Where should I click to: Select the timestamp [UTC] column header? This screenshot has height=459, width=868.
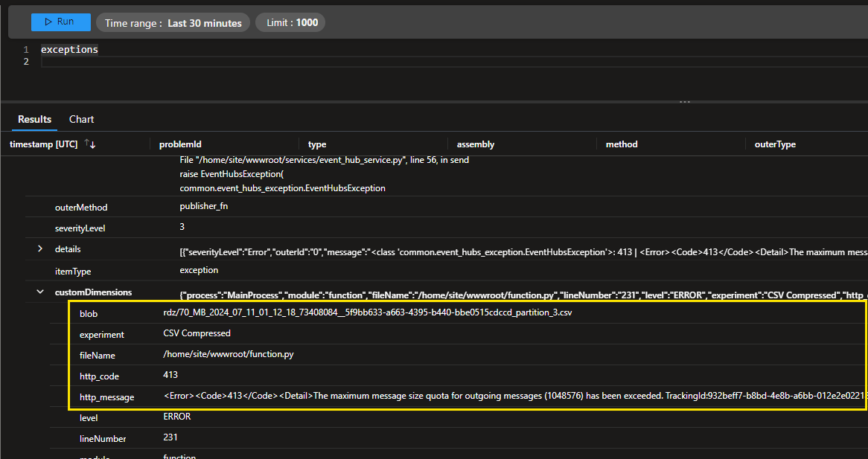(44, 144)
